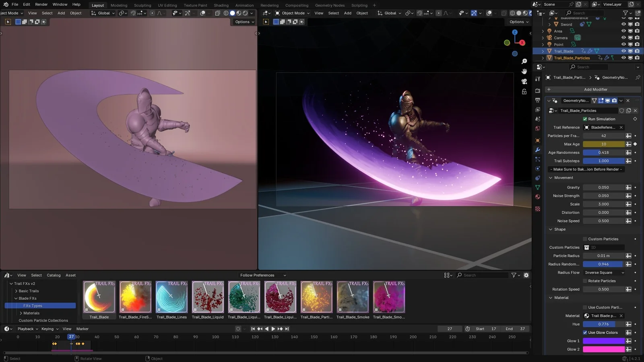Click the zoom magnifier icon in viewport
This screenshot has height=362, width=644.
click(524, 62)
